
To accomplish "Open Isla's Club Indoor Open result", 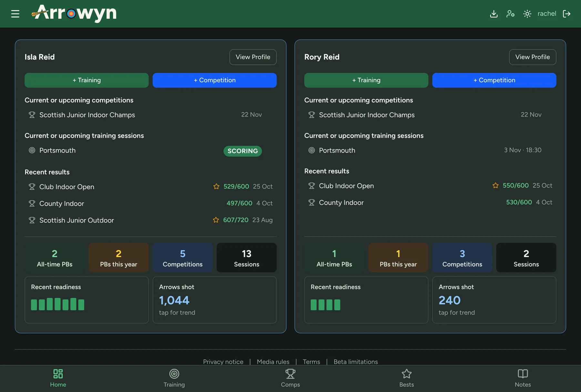I will (150, 187).
